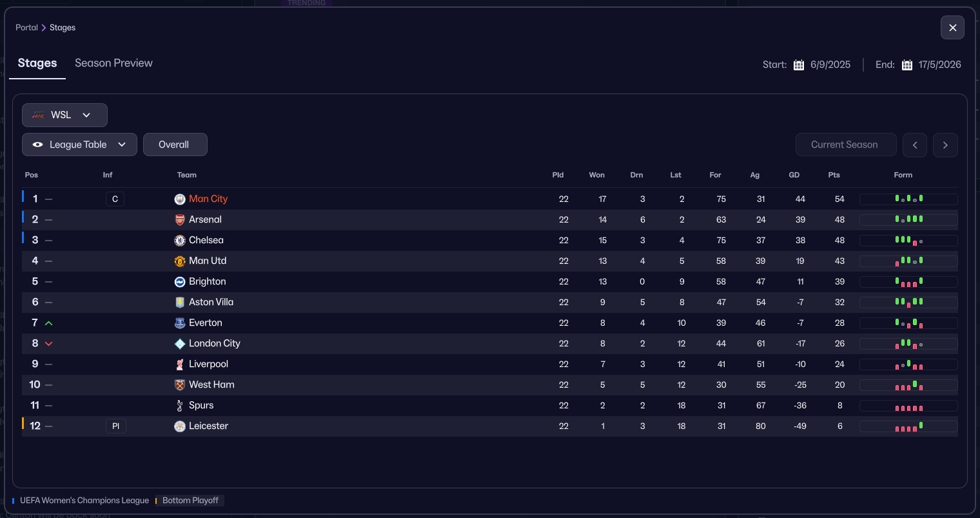Click the Arsenal club badge icon
The image size is (980, 518).
click(x=180, y=220)
